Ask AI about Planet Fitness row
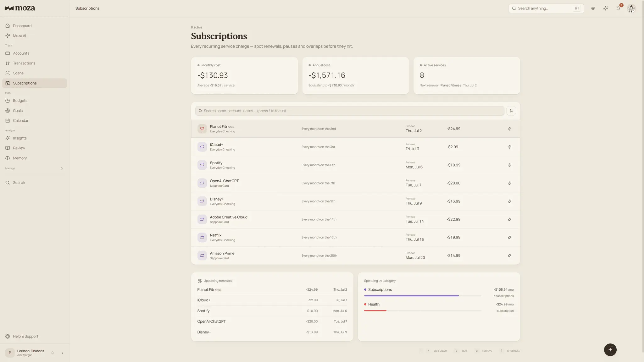 (x=509, y=129)
